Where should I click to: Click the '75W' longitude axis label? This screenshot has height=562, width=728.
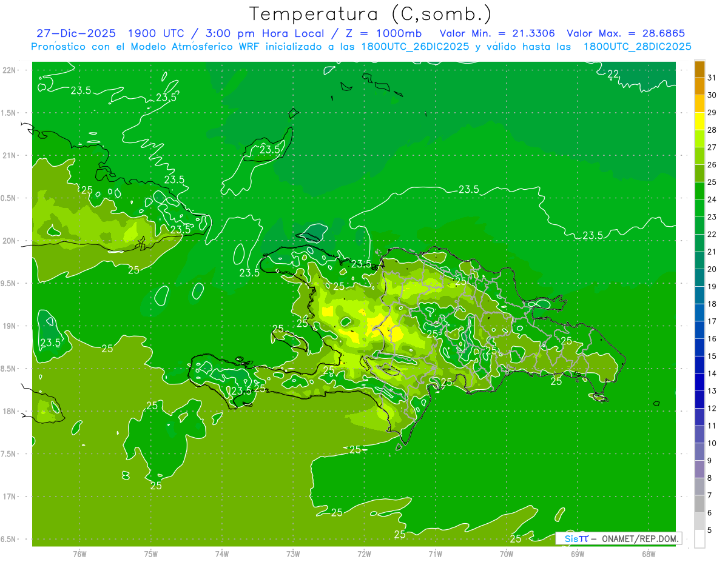tap(151, 554)
